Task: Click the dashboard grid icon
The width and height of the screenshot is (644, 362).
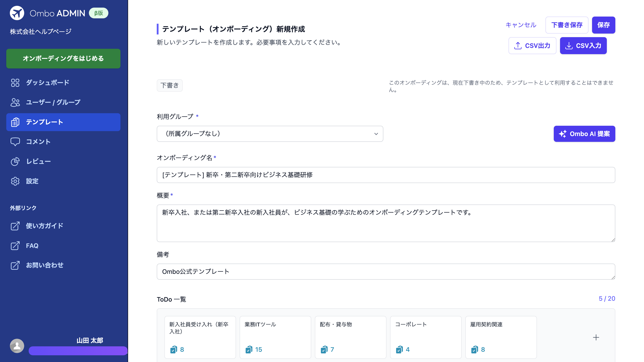Action: (15, 83)
